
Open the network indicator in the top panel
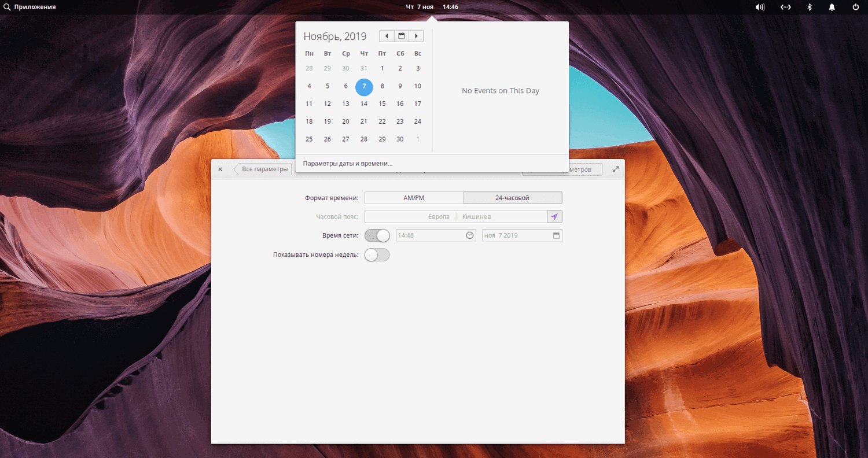point(785,7)
